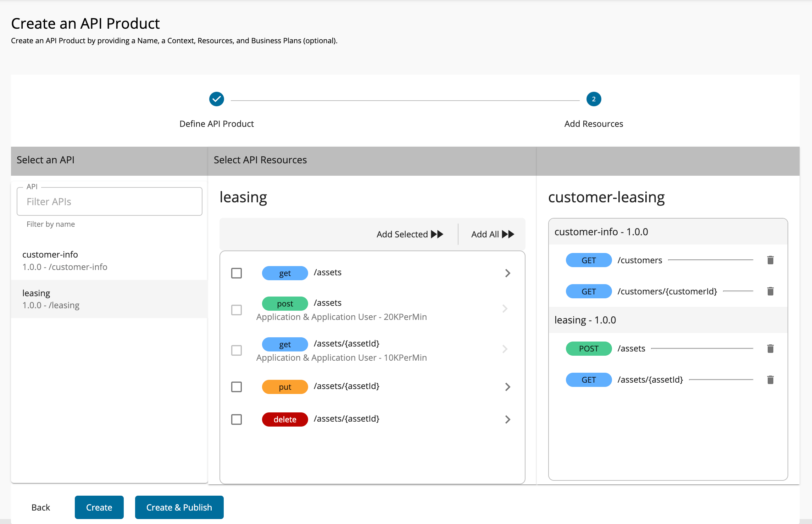
Task: Click the Add All double-arrow icon
Action: coord(508,234)
